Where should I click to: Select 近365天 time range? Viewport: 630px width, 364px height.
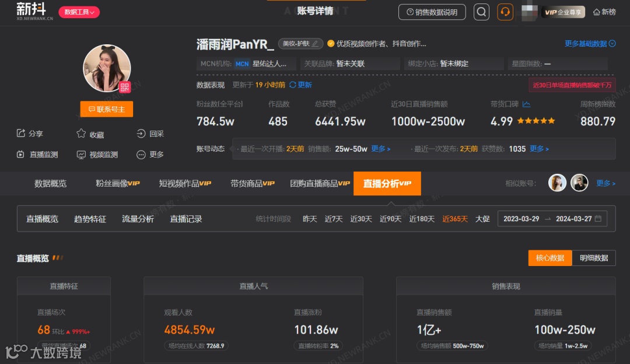click(x=455, y=219)
